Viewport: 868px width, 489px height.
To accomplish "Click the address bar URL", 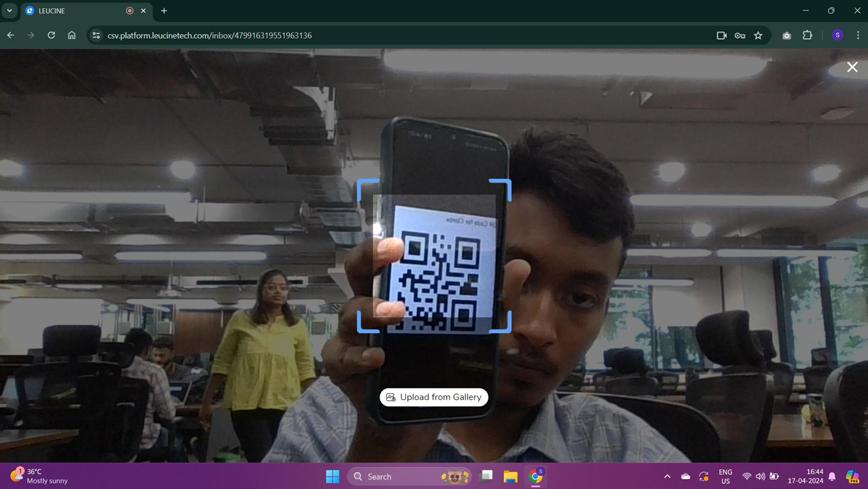I will pos(210,35).
